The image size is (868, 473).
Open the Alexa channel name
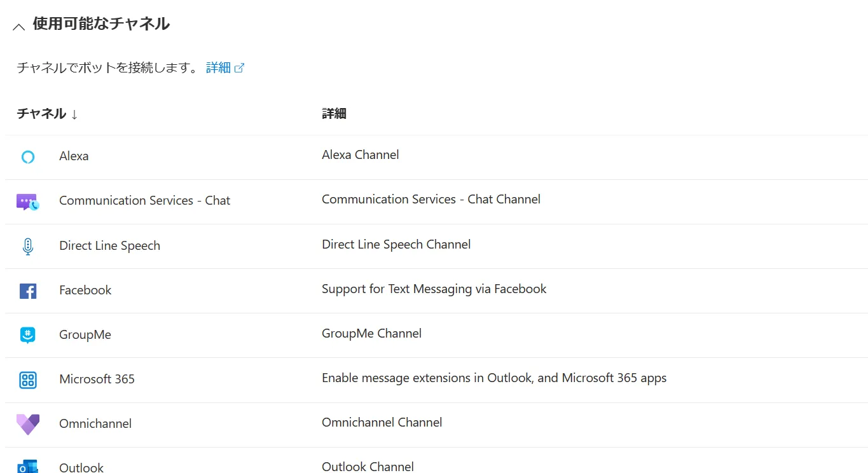coord(74,156)
